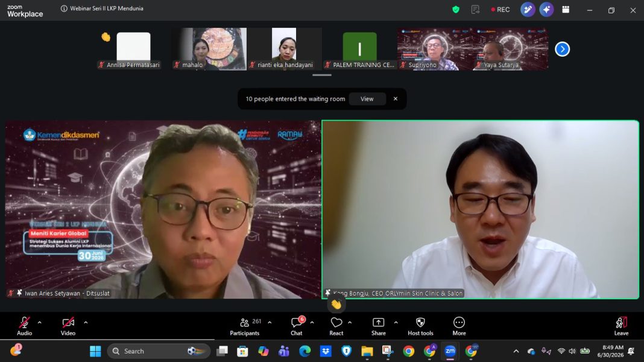Open clock and calendar 8:49 AM
The width and height of the screenshot is (644, 362).
(610, 351)
